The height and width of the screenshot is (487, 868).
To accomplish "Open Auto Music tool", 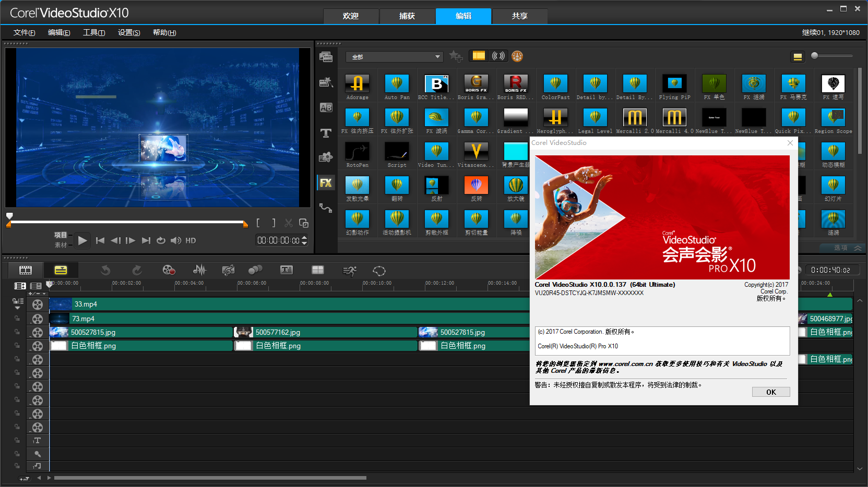I will [228, 270].
